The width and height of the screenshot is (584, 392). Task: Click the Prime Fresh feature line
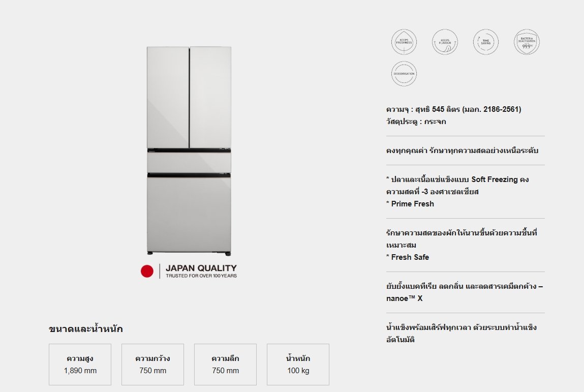[410, 204]
